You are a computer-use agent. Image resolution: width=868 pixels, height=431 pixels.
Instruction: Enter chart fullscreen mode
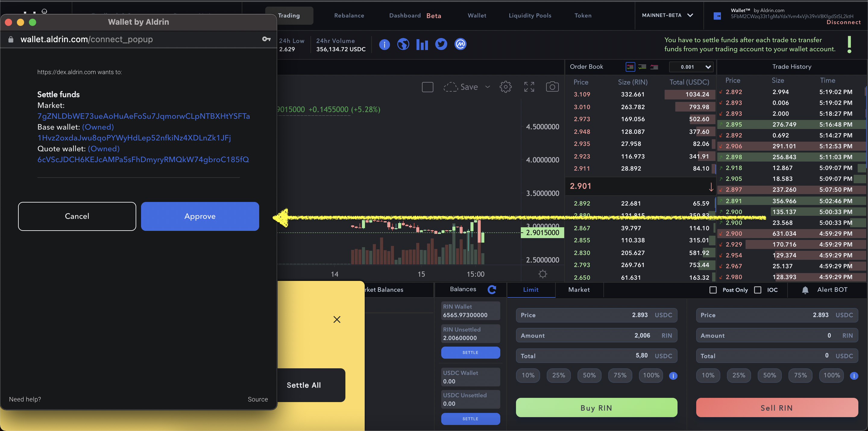click(x=529, y=87)
